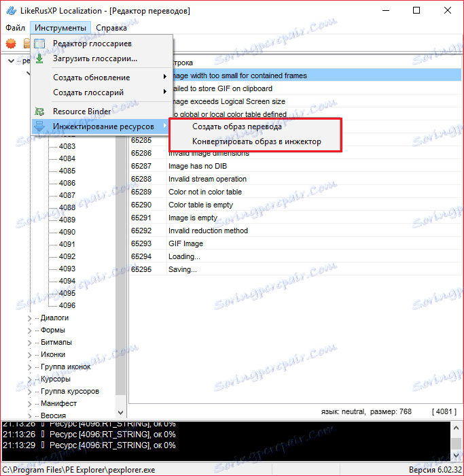This screenshot has height=476, width=464.
Task: Click the LikeRusXP app title icon
Action: (x=12, y=11)
